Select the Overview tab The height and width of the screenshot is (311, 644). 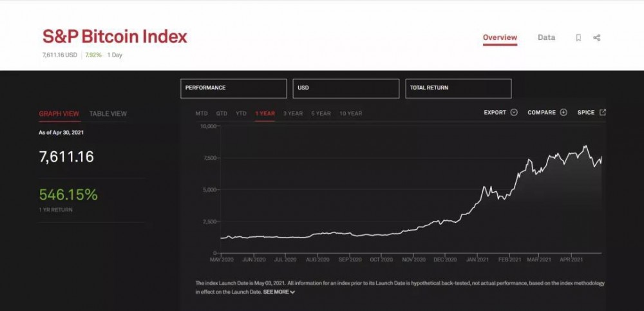coord(500,37)
